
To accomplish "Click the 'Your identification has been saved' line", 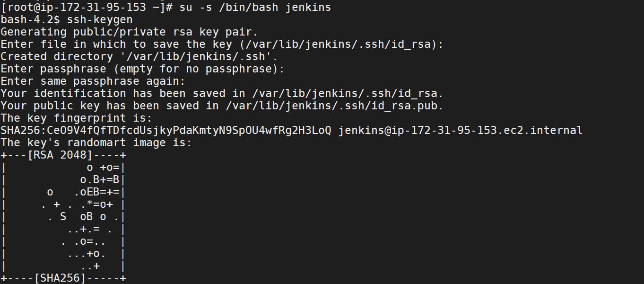I will (222, 94).
